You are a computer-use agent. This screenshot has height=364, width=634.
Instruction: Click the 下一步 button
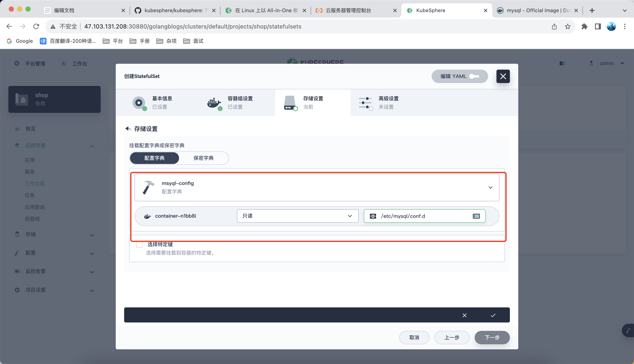[x=492, y=338]
